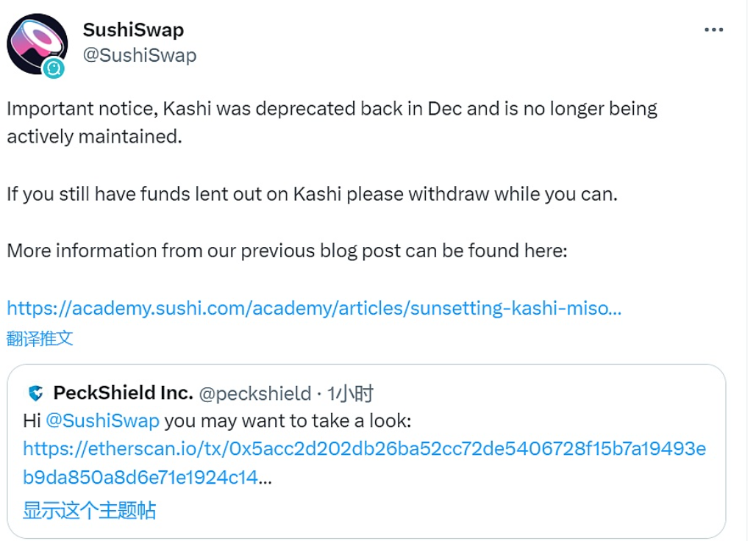Click the PeckShield shield logo
The image size is (756, 541).
(35, 393)
